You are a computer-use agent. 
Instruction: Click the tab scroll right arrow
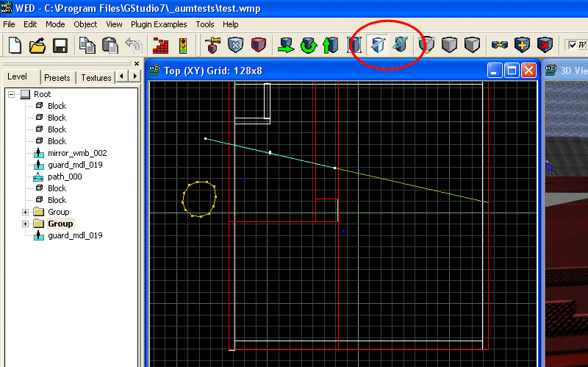[x=135, y=76]
